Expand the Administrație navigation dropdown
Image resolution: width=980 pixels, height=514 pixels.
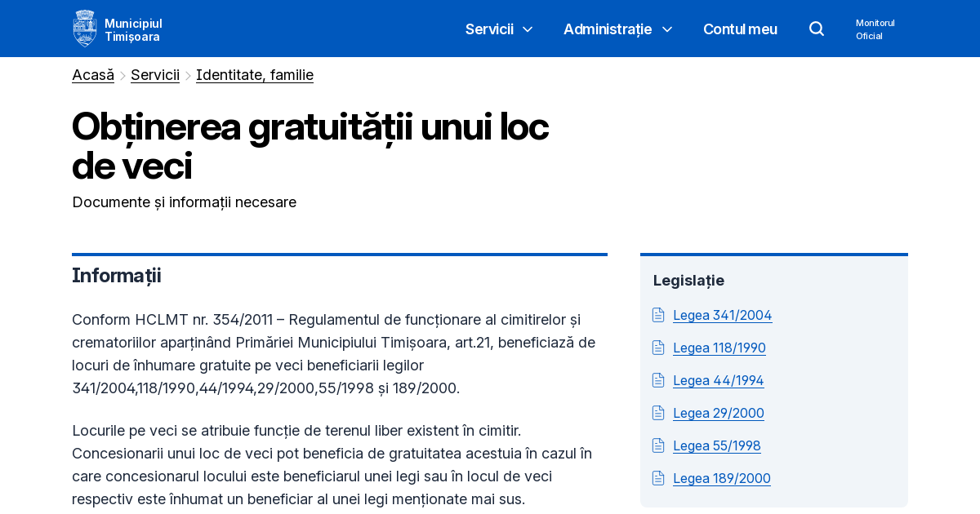(x=607, y=29)
